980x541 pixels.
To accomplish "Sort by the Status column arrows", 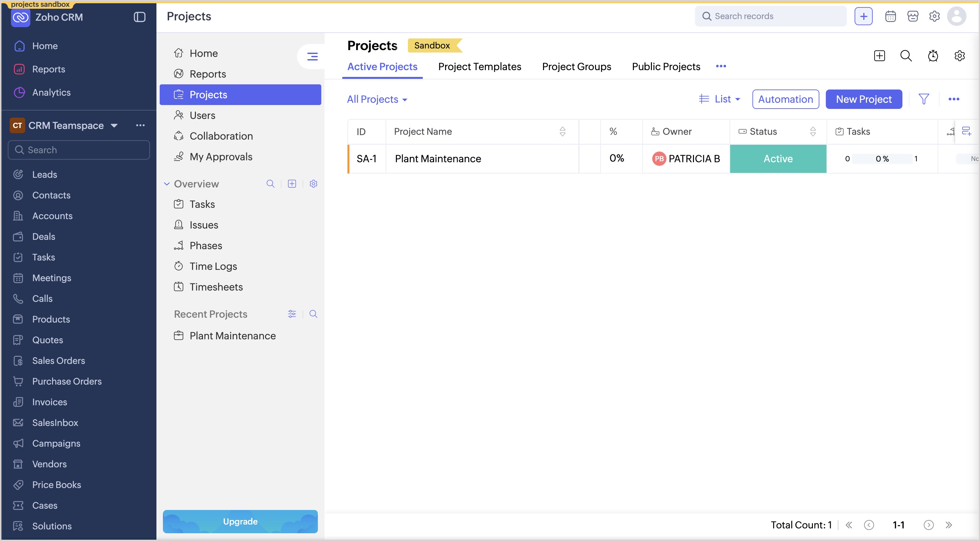I will 813,132.
